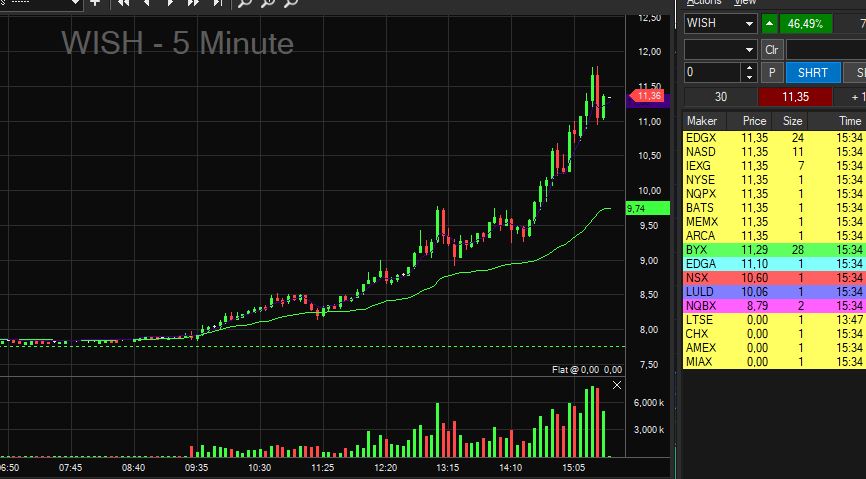Screen dimensions: 866x479
Task: Open the chart toolbar dropdown with dashed line
Action: 76,3
